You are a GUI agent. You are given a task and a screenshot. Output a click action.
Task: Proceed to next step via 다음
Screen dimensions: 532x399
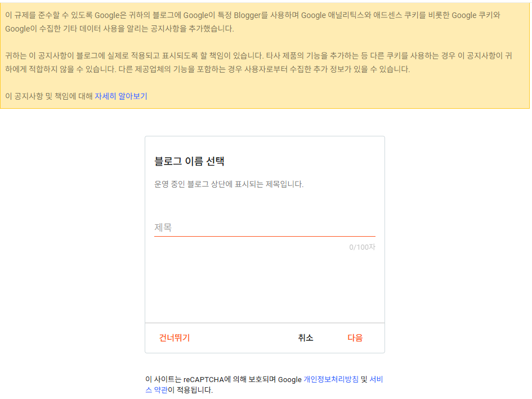pos(355,338)
